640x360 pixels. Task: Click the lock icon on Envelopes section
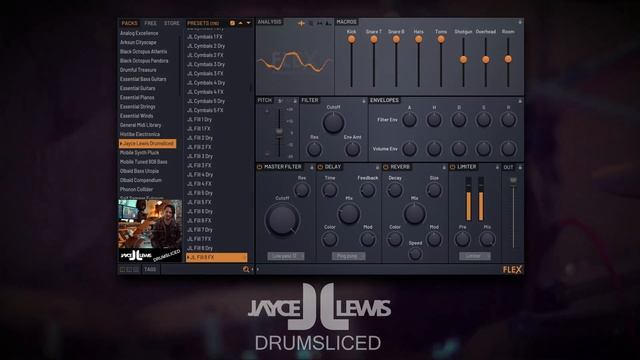pos(520,101)
